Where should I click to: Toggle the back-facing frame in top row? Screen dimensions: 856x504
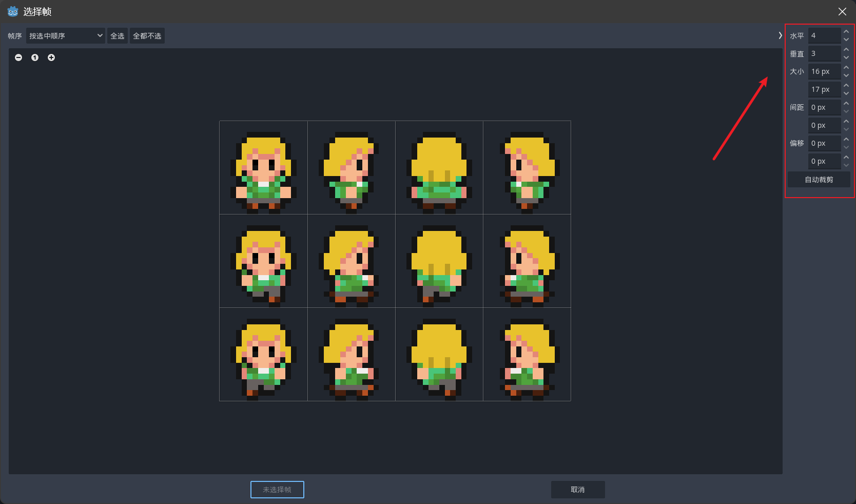pos(439,168)
